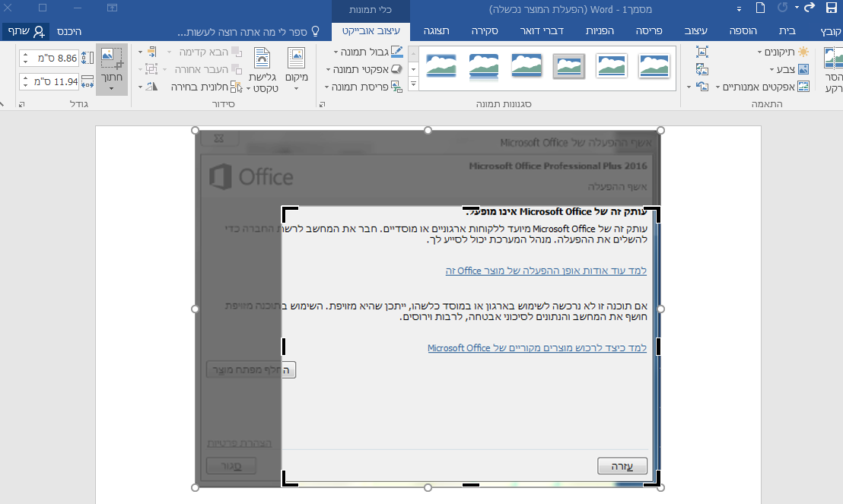Open Customize Quick Access Toolbar dropdown
The width and height of the screenshot is (843, 504).
click(739, 9)
